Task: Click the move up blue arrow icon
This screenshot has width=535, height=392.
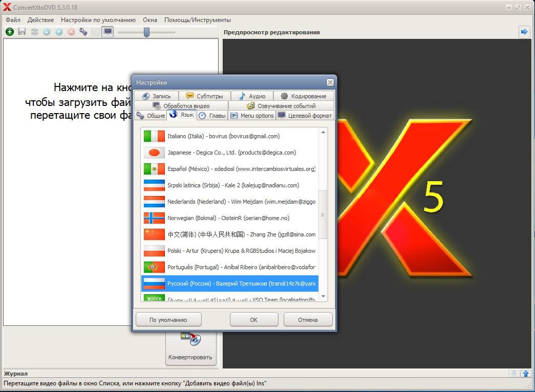Action: coord(59,32)
